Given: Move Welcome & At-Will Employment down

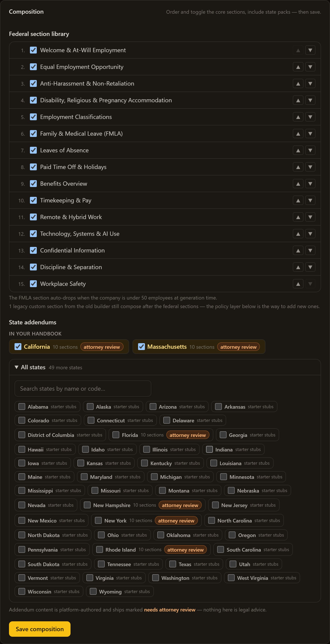Looking at the screenshot, I should [x=310, y=50].
